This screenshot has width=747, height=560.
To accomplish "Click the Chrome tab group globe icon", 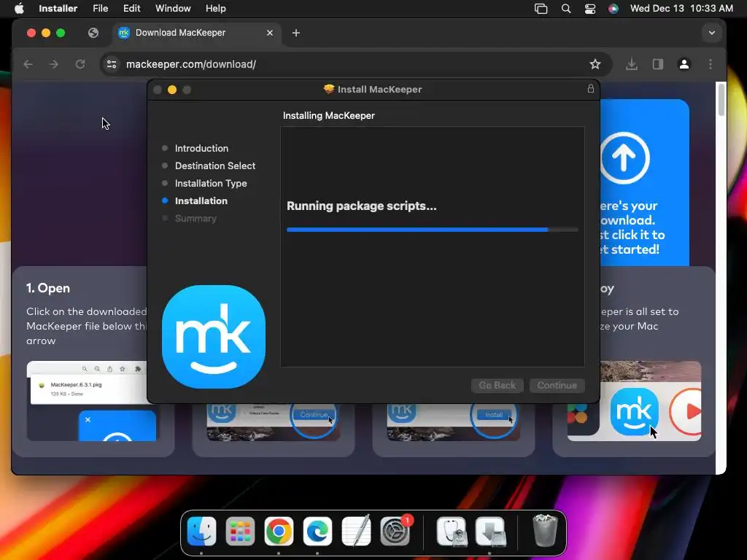I will pyautogui.click(x=93, y=33).
